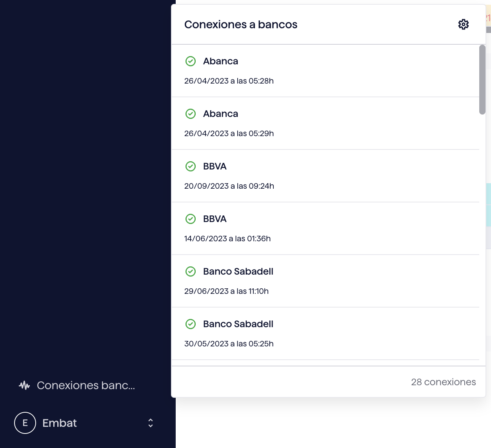Select BBVA connection from 20/09/2023
The width and height of the screenshot is (491, 448).
tap(326, 176)
